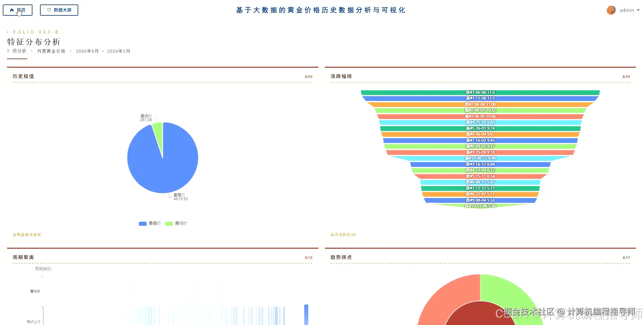Click the 历史极值 panel title
644x325 pixels.
click(23, 76)
